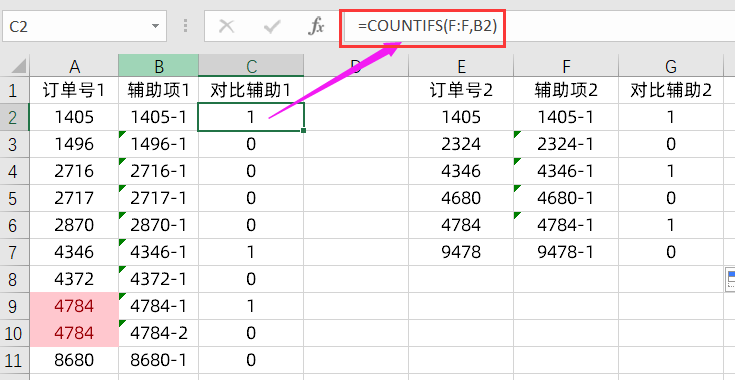
Task: Open the Insert Function fx dialog
Action: tap(316, 27)
